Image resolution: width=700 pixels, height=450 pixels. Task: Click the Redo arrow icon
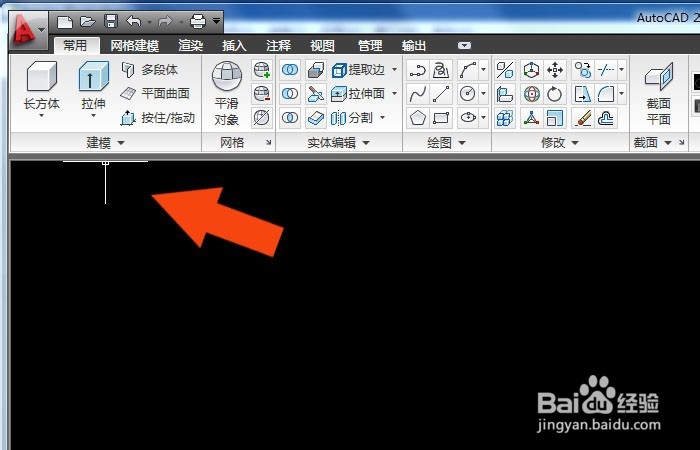(165, 21)
